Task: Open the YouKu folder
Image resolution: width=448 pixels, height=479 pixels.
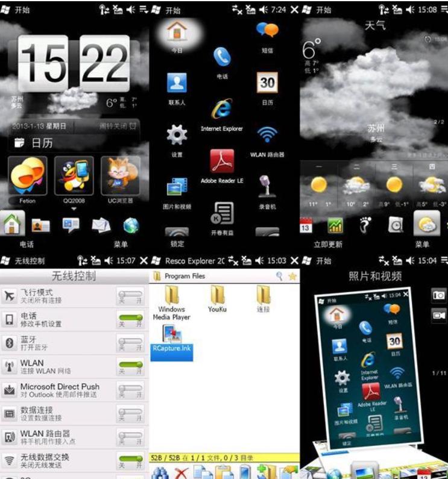Action: (x=218, y=299)
